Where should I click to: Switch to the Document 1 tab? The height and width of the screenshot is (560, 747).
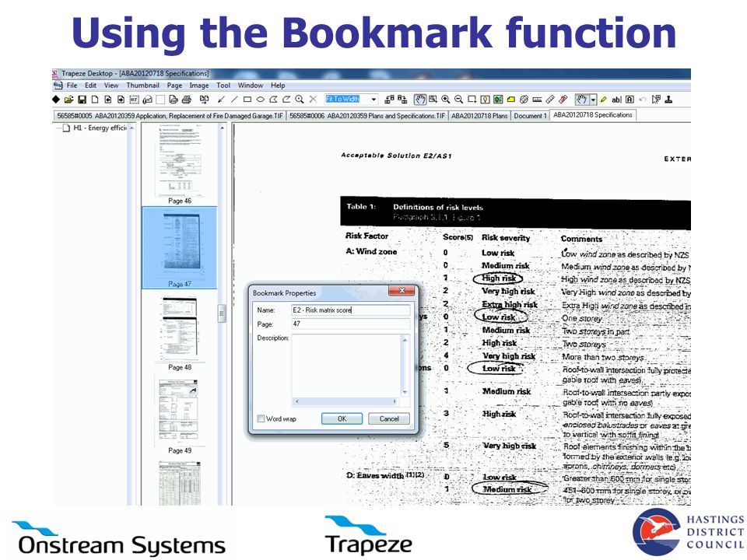(x=530, y=116)
